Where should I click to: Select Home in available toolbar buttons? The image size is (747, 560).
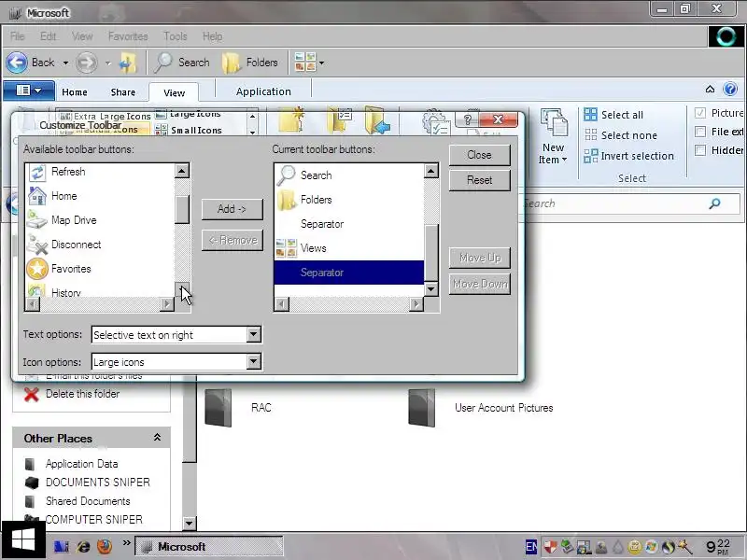click(x=100, y=196)
